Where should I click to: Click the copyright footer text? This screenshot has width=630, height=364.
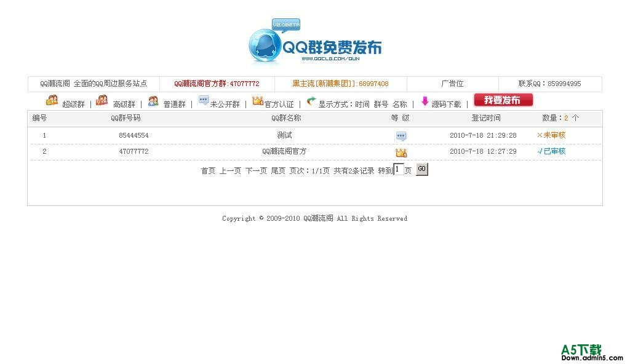(315, 218)
